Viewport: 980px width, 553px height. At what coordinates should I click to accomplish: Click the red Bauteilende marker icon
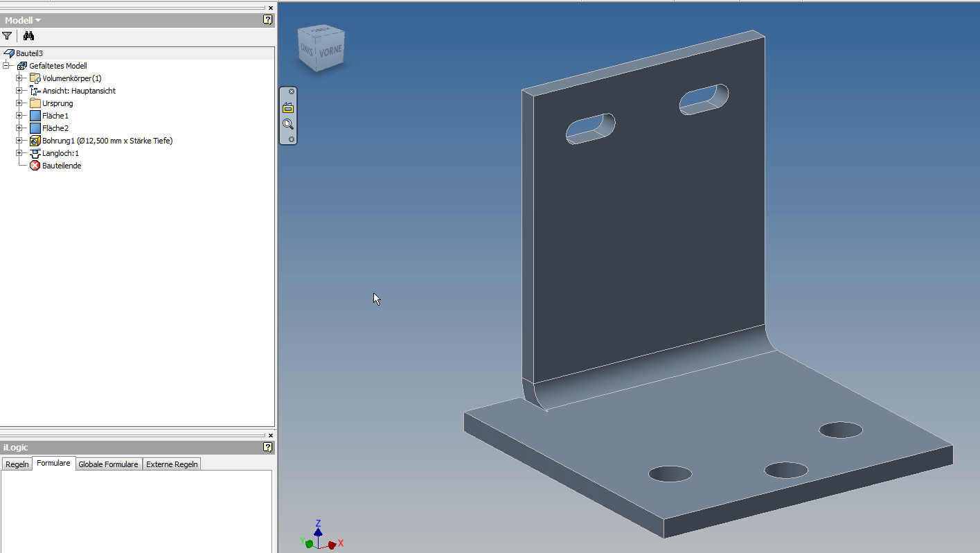34,166
